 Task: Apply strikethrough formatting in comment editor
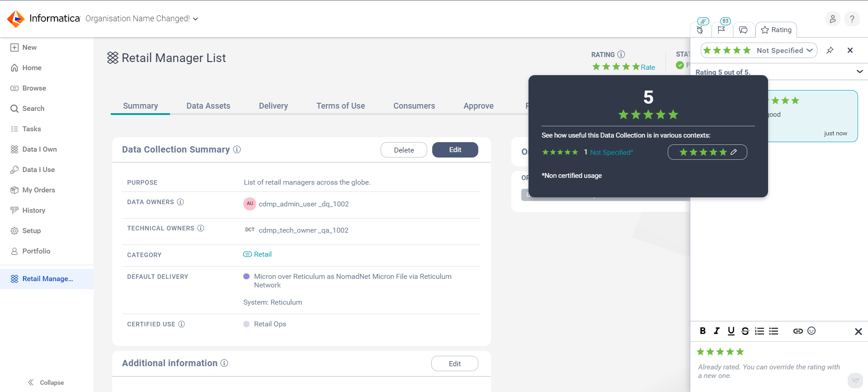coord(745,331)
